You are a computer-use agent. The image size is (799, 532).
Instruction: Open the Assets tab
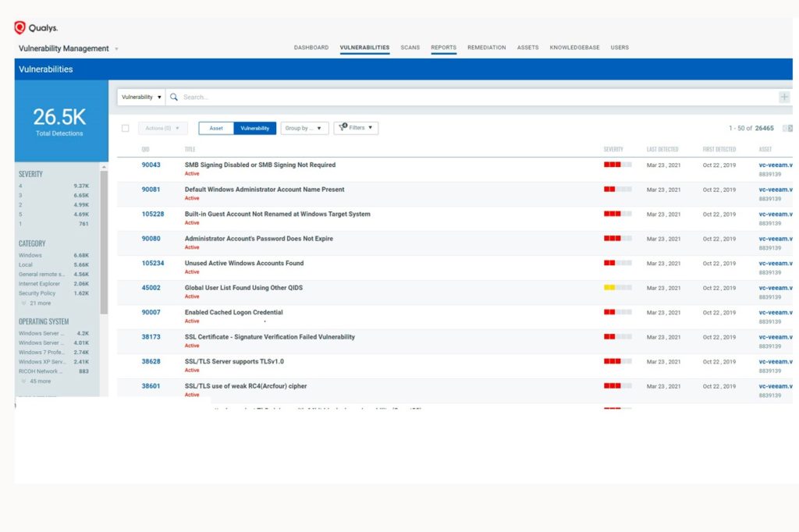point(528,48)
